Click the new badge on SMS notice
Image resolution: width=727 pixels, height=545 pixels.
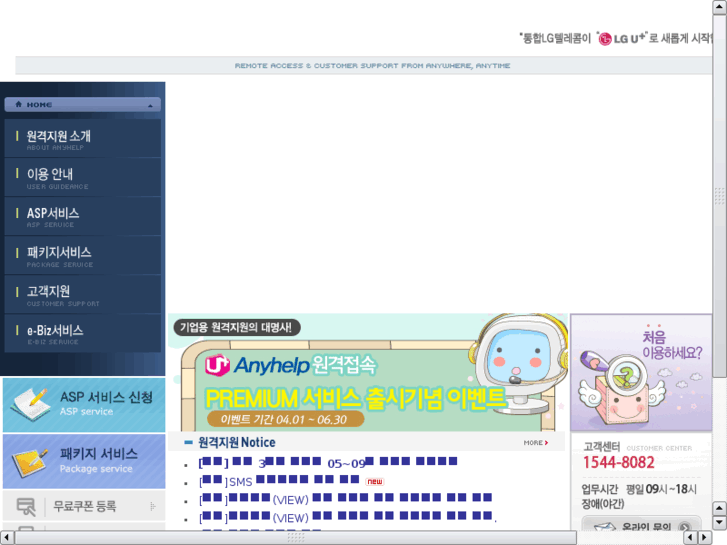click(375, 481)
